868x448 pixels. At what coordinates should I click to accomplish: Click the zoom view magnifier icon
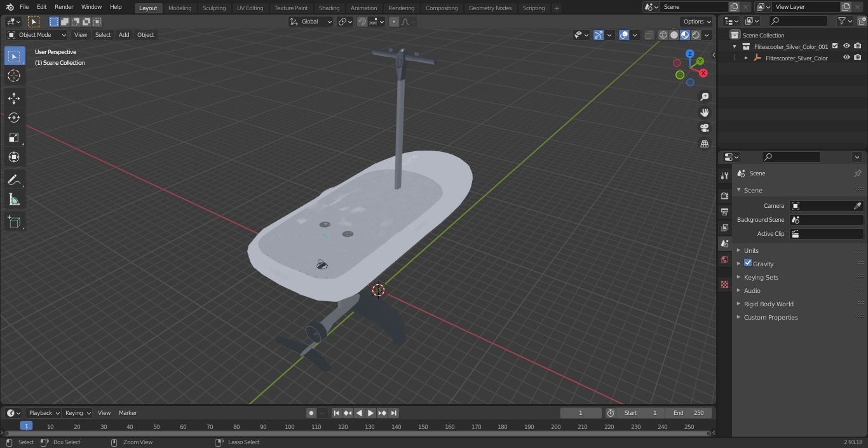coord(704,97)
